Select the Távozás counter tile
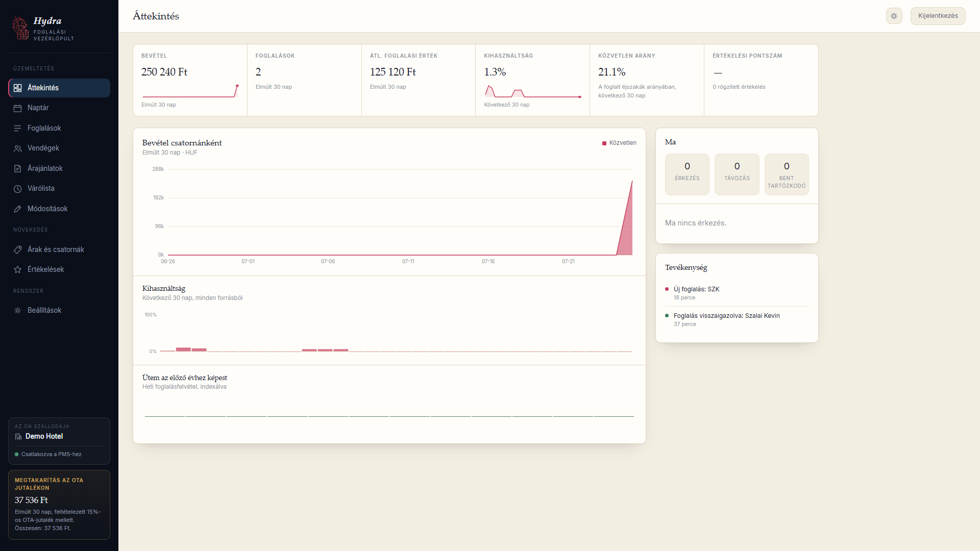980x551 pixels. tap(737, 174)
